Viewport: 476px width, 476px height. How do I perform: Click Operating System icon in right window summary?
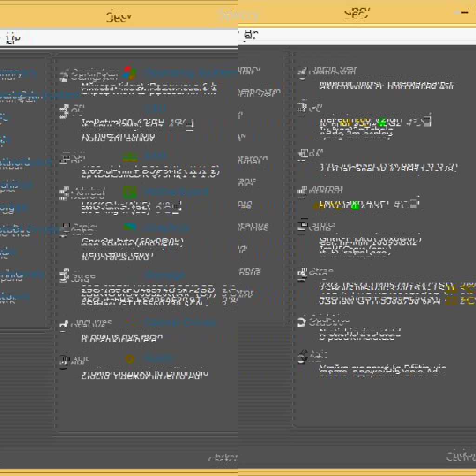(303, 72)
